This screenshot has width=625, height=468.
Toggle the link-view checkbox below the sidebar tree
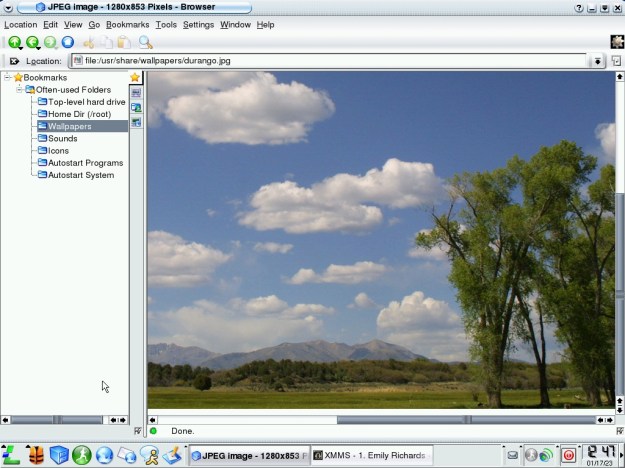click(137, 431)
